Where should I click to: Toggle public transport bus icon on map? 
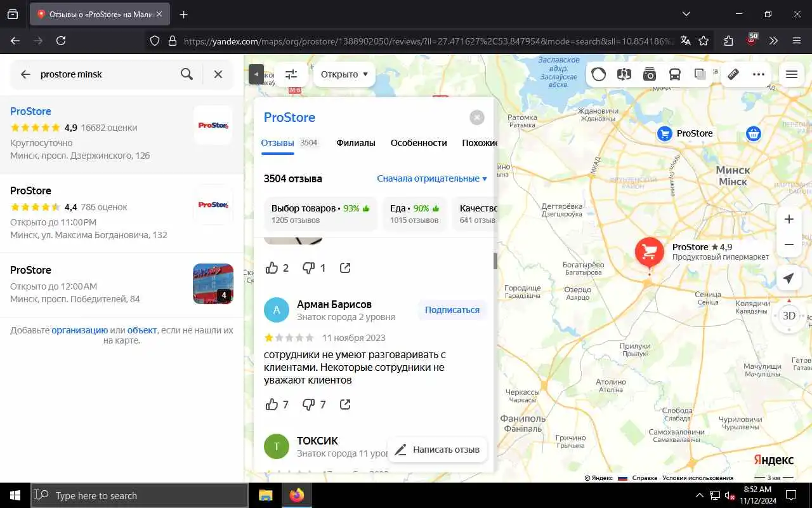675,74
